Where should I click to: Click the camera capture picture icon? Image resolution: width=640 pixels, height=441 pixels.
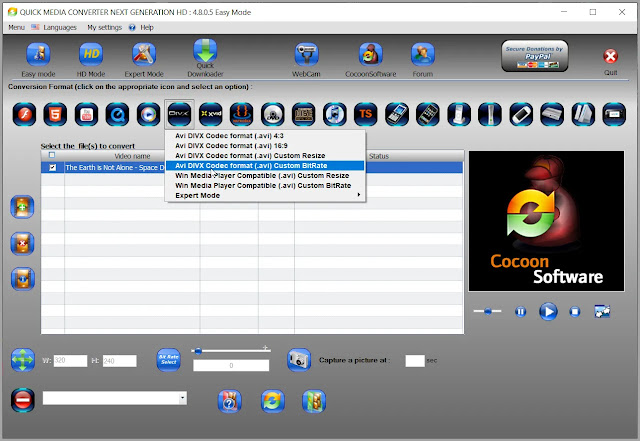pos(299,360)
